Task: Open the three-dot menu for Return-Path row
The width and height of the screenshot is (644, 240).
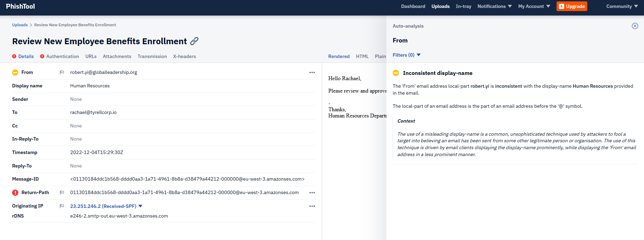Action: [x=312, y=193]
